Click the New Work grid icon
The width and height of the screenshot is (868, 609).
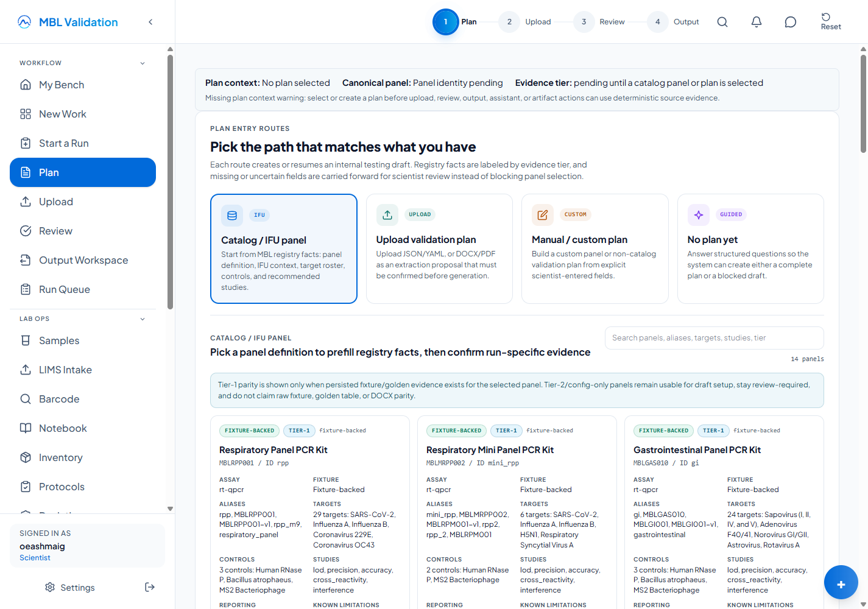[x=26, y=114]
